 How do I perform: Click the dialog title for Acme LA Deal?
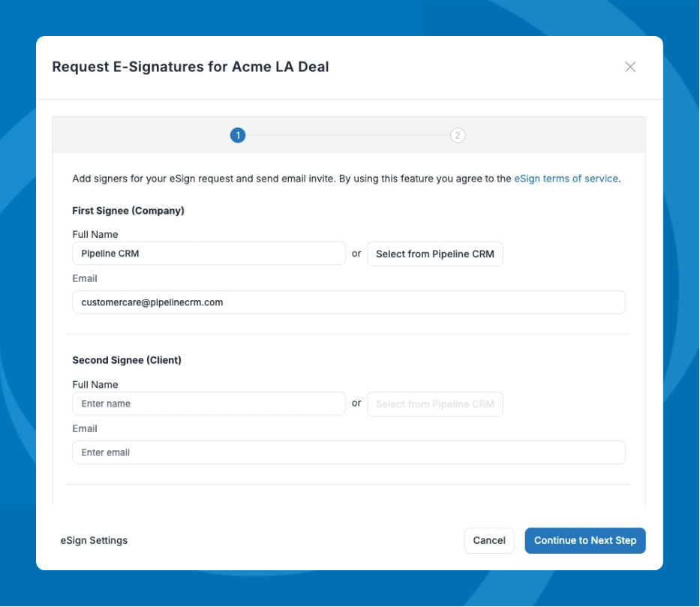tap(191, 67)
